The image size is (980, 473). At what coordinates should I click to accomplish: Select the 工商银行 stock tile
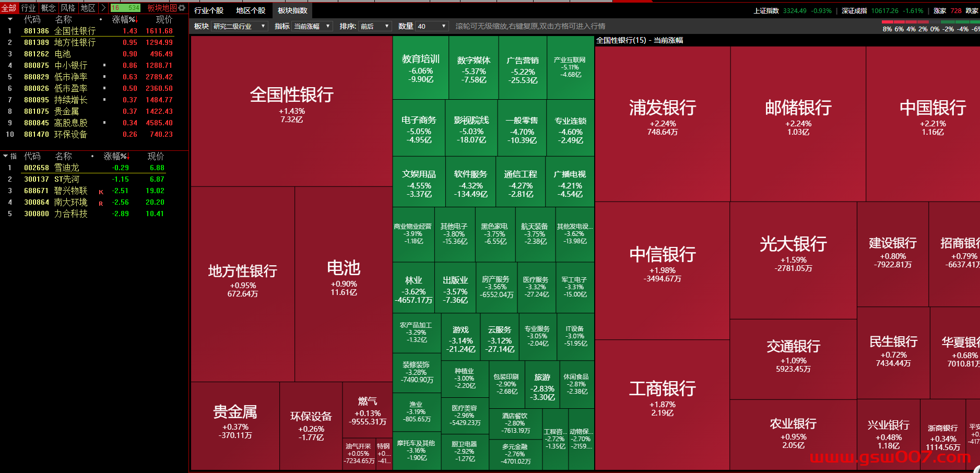click(x=663, y=405)
